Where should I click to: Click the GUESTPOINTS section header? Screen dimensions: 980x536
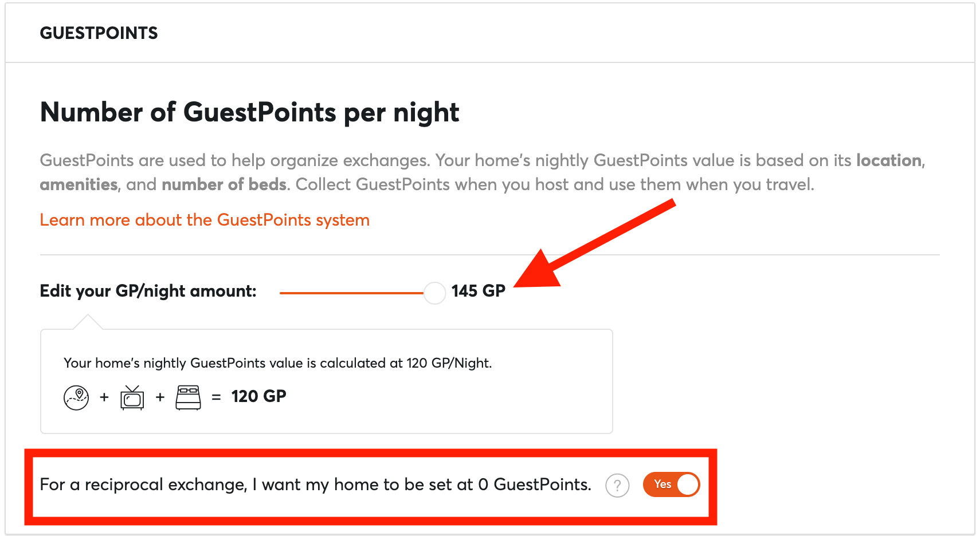click(99, 33)
